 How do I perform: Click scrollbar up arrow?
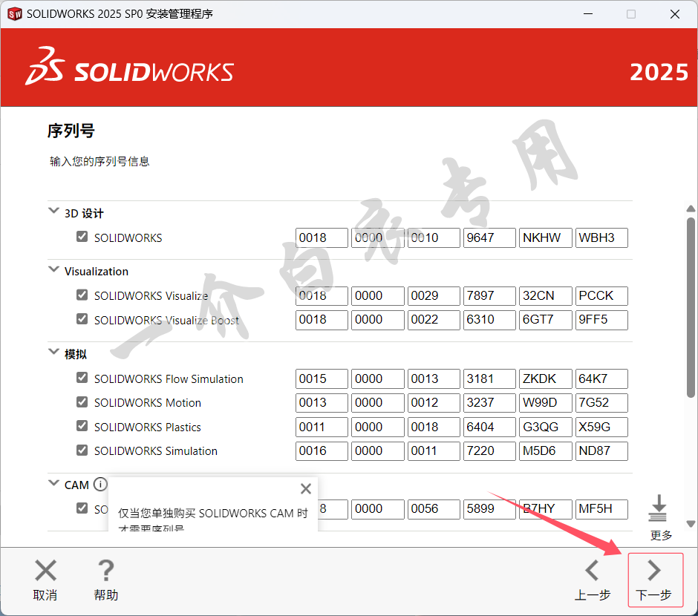(x=691, y=209)
